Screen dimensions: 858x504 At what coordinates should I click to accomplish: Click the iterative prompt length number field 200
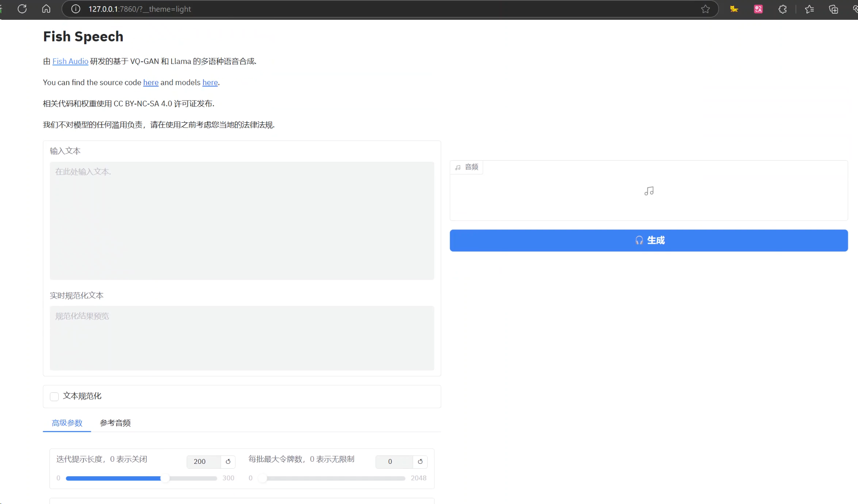203,462
